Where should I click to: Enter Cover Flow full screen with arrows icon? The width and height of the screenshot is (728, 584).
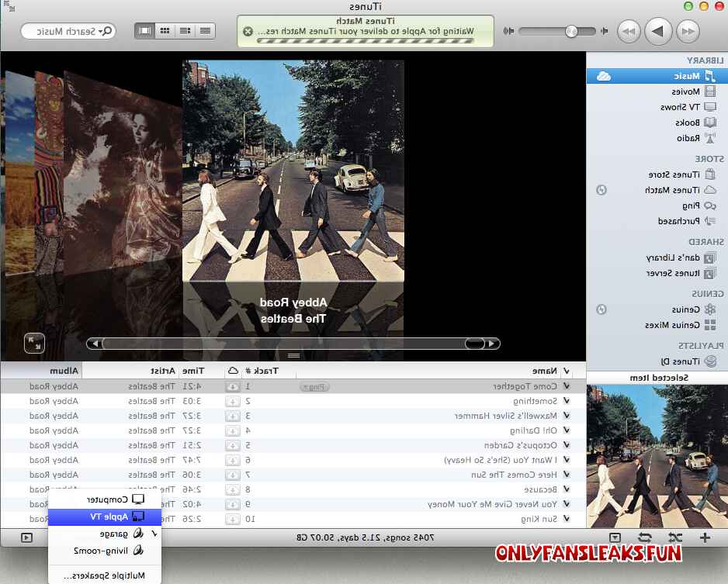[x=34, y=344]
